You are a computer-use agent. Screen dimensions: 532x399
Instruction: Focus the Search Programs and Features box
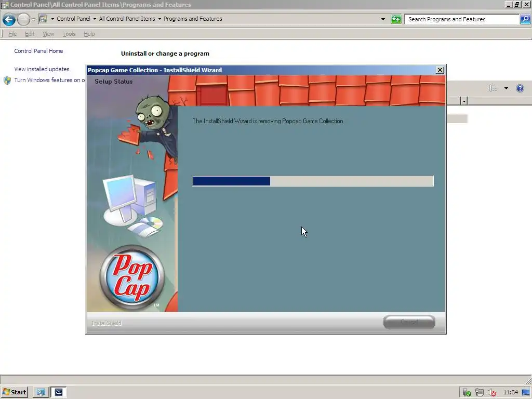click(x=462, y=19)
